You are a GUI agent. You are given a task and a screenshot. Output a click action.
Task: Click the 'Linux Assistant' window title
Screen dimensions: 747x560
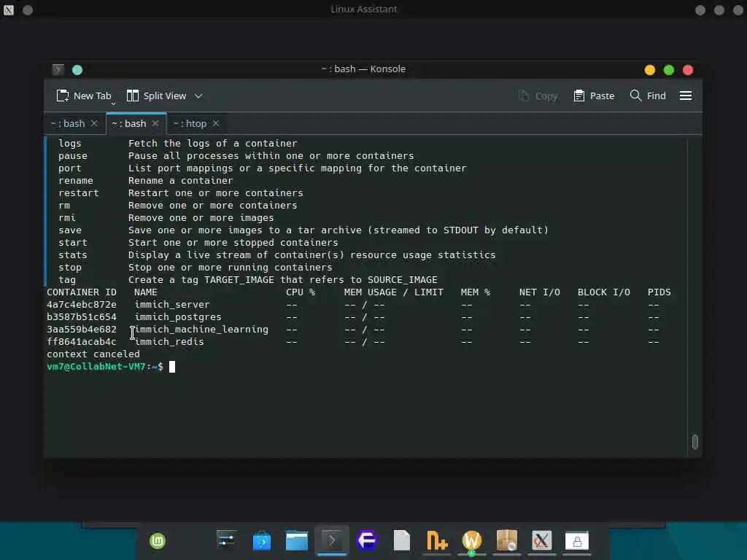click(x=363, y=9)
